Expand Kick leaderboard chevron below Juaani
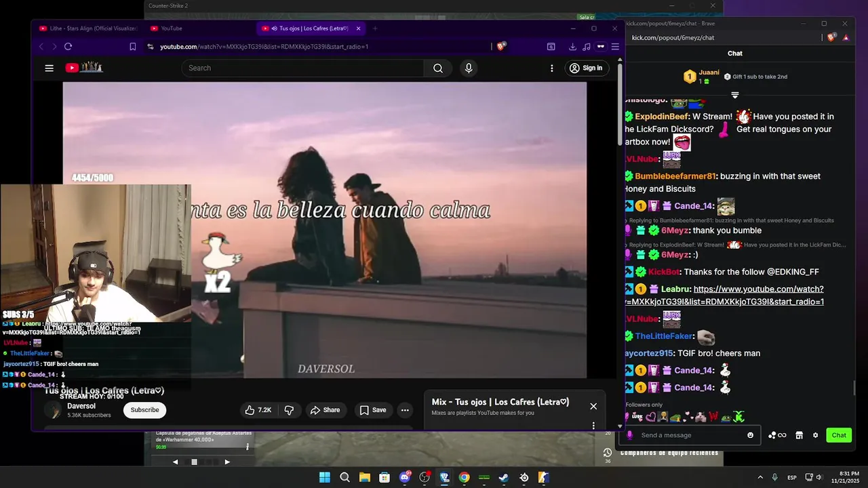Viewport: 868px width, 488px height. [734, 95]
